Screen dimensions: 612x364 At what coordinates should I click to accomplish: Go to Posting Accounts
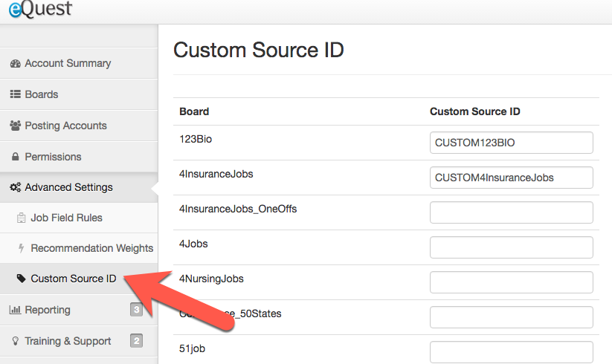click(79, 126)
